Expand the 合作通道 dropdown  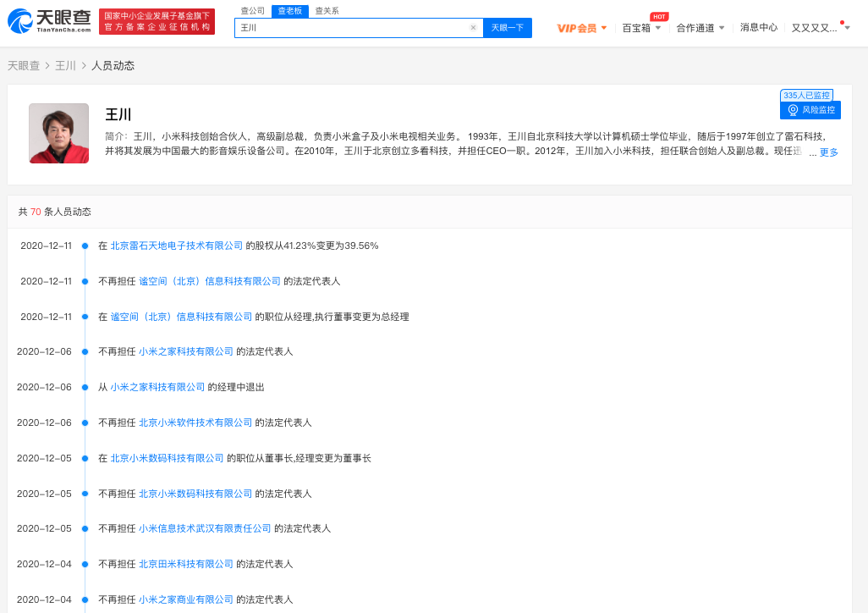click(700, 28)
